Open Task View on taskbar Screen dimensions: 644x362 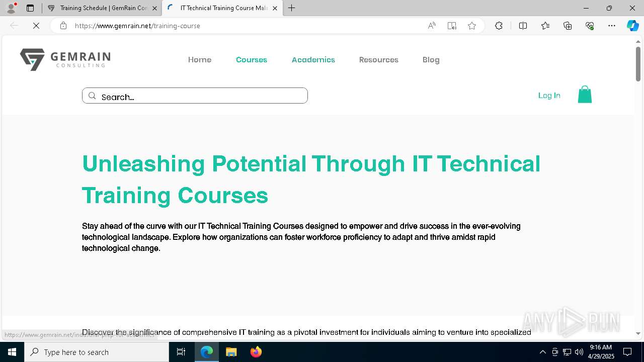click(181, 352)
